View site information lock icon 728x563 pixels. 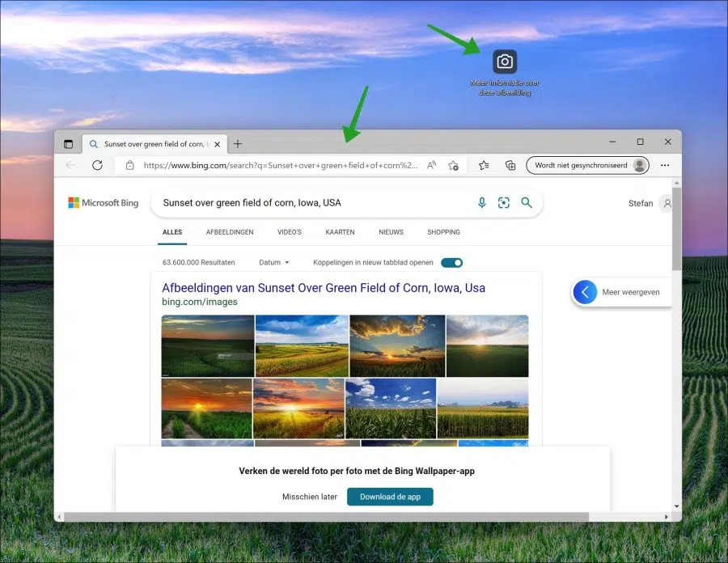(x=130, y=165)
